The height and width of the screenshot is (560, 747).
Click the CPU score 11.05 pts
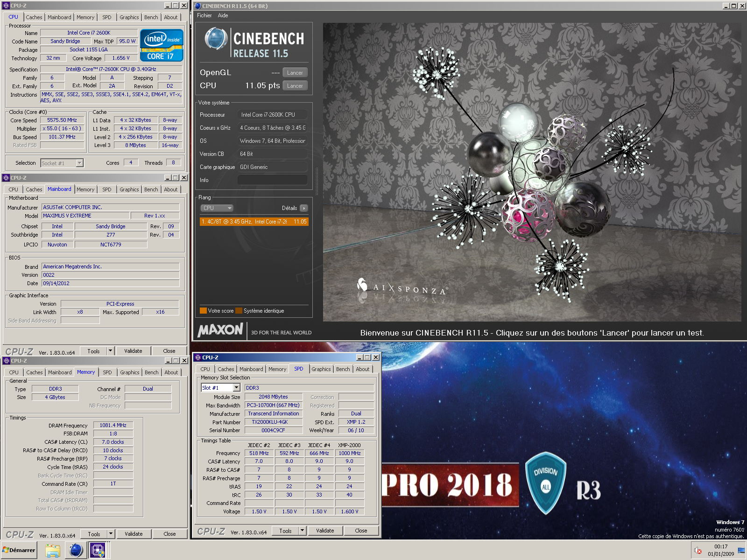(x=262, y=85)
